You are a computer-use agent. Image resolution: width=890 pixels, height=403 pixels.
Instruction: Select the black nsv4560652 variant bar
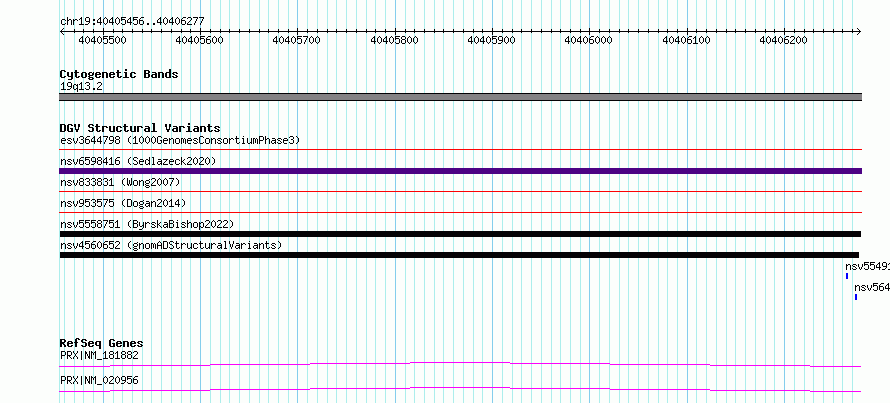click(459, 255)
